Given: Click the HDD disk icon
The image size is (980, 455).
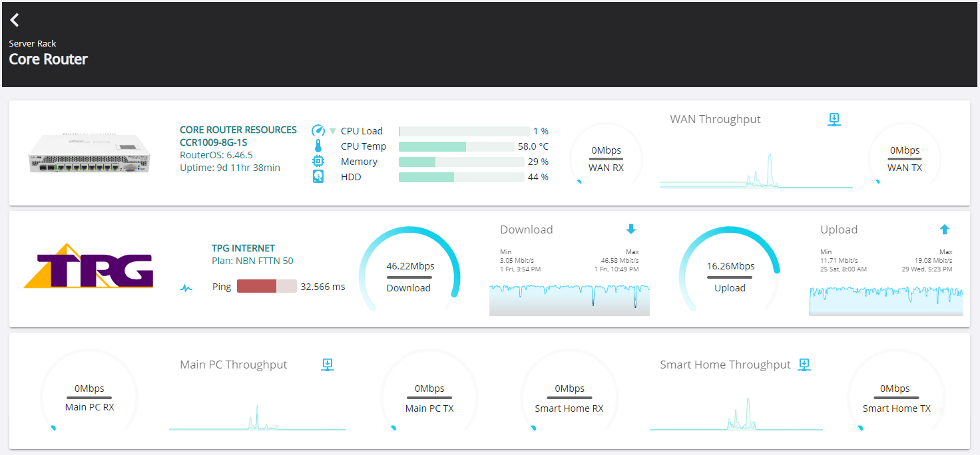Looking at the screenshot, I should coord(318,176).
